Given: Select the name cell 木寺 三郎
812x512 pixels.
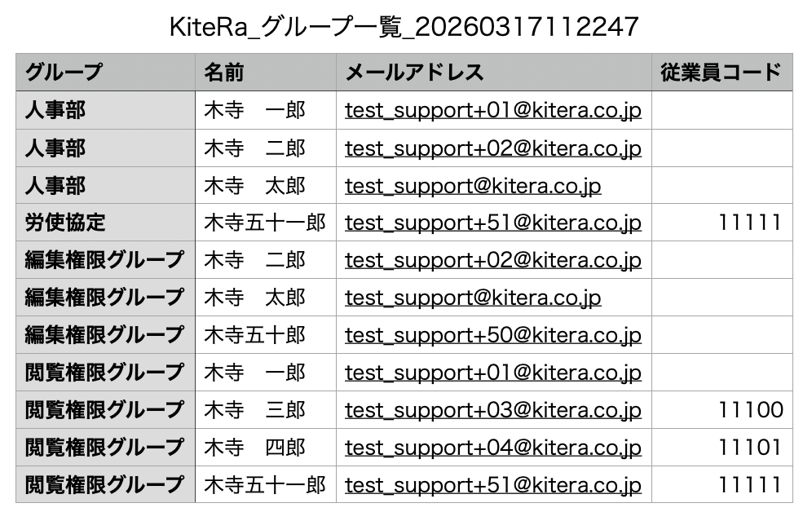Looking at the screenshot, I should coord(254,410).
